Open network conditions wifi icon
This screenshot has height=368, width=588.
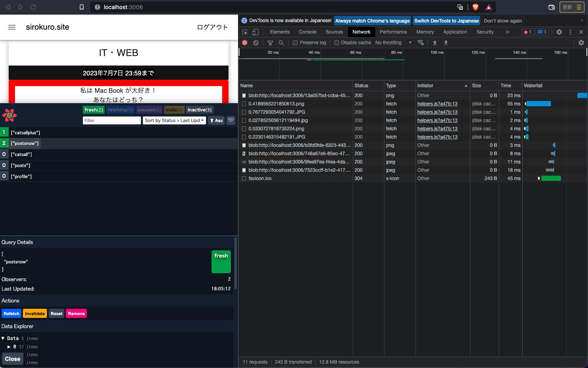pyautogui.click(x=421, y=43)
